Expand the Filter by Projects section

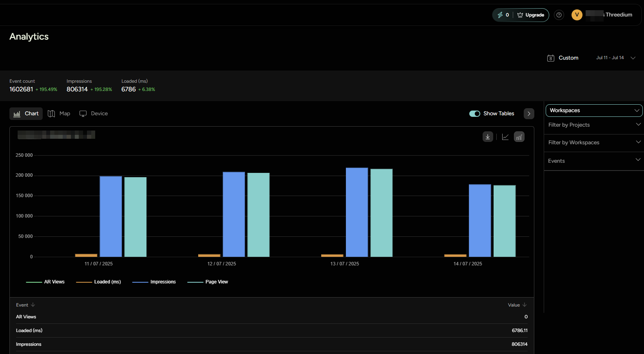click(x=593, y=125)
